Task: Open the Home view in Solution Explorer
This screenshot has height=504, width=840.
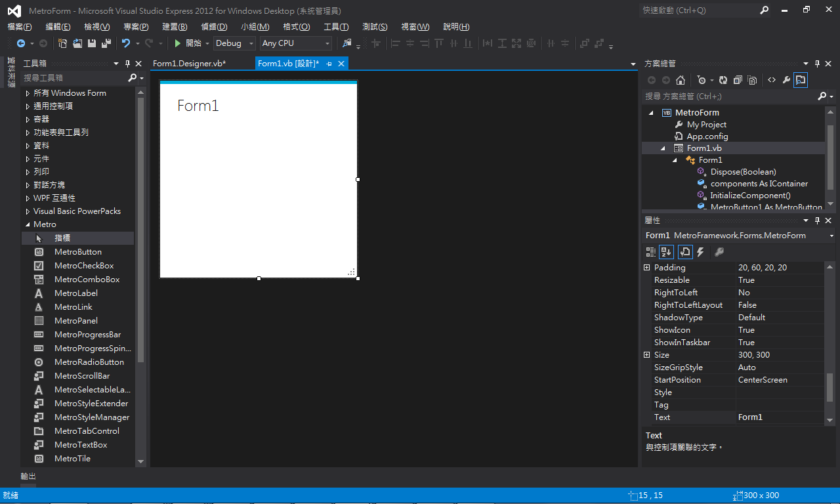Action: 681,80
